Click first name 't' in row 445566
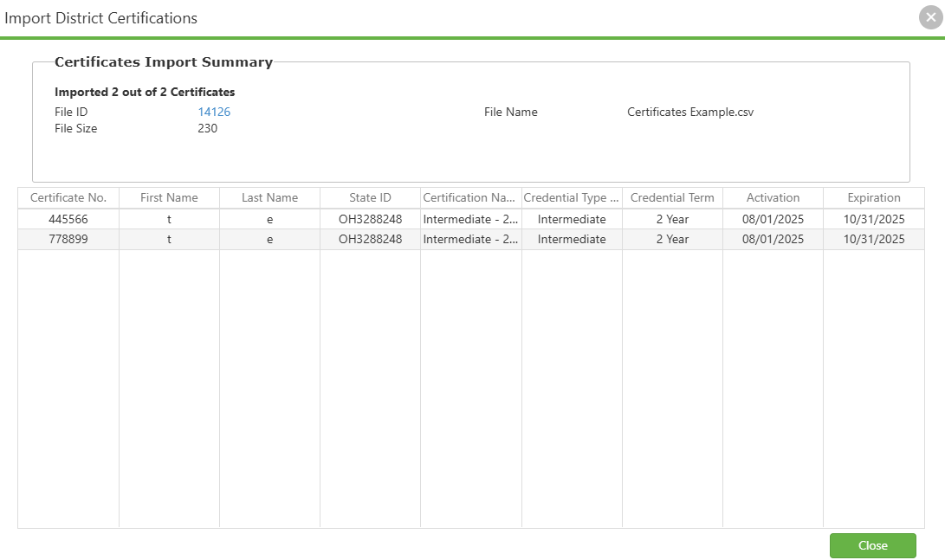The width and height of the screenshot is (945, 560). [x=170, y=219]
